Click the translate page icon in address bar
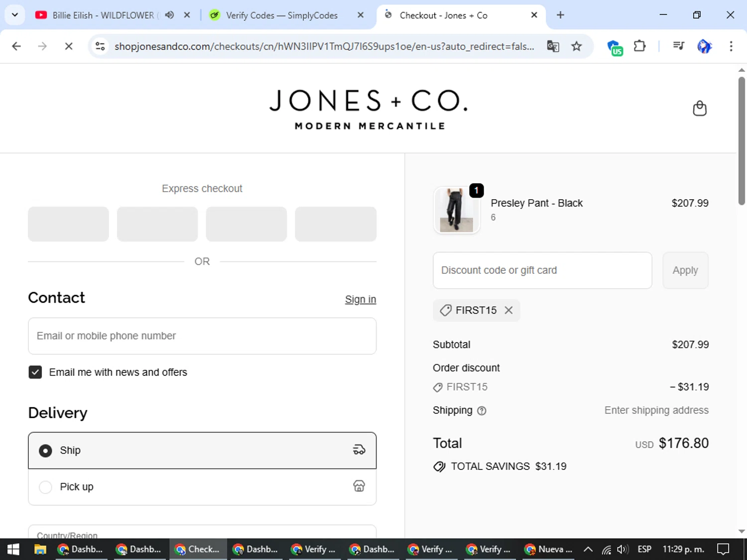 (553, 46)
